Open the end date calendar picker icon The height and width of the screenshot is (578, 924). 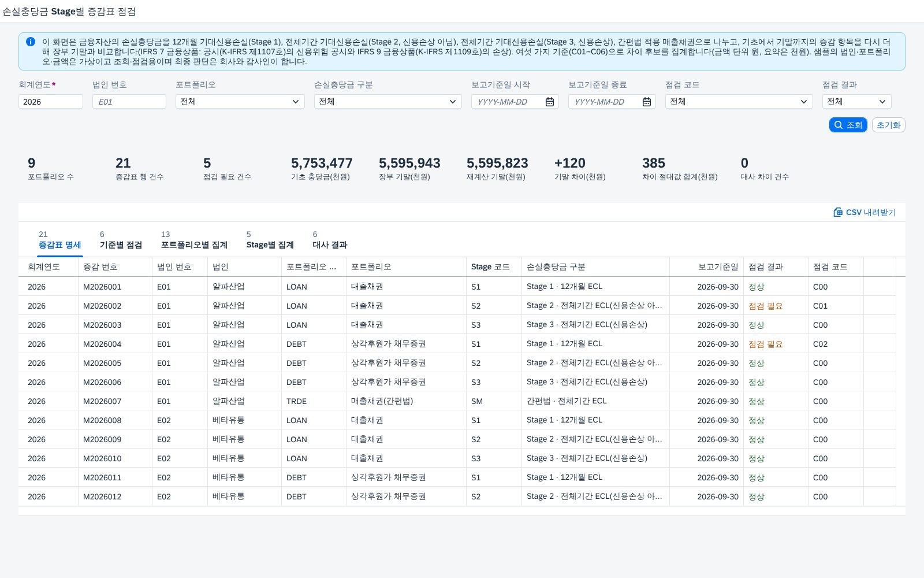click(x=647, y=102)
